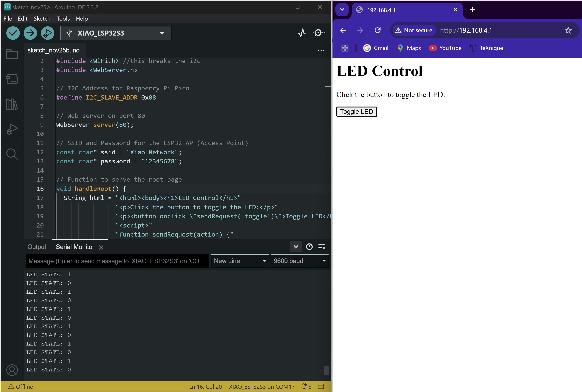
Task: Open the browser apps grid shortcut
Action: point(345,48)
